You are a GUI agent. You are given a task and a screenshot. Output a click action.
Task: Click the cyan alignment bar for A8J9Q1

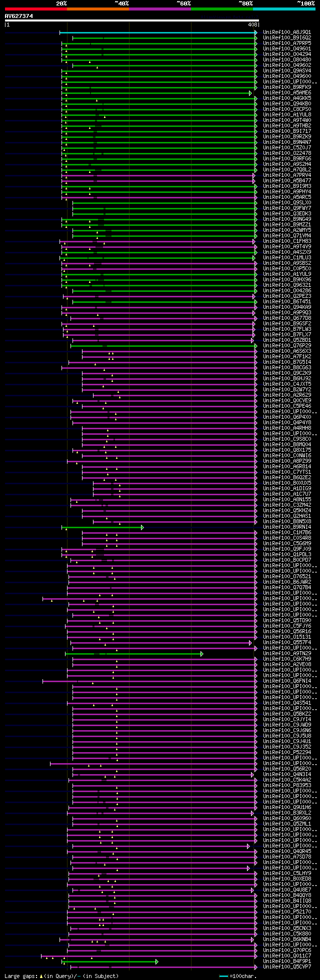point(158,32)
